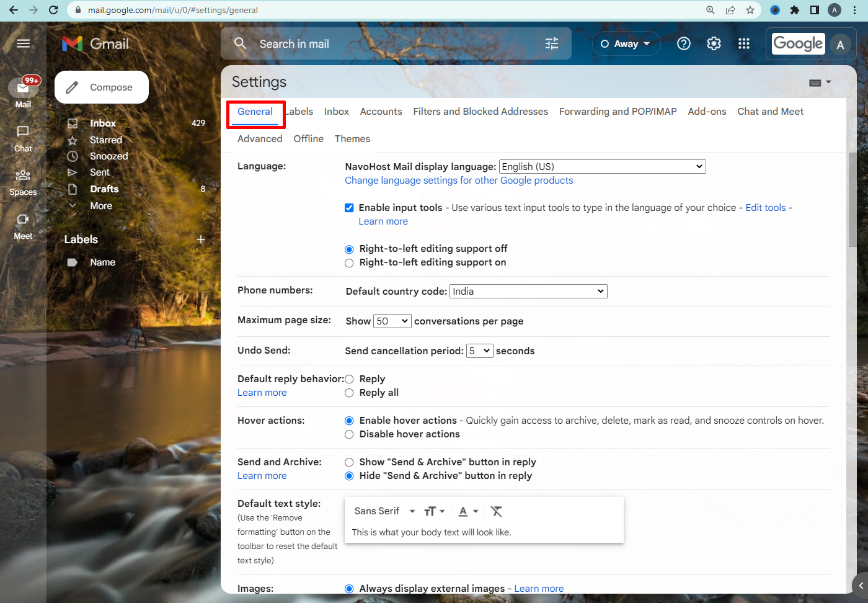Open the Themes settings tab

(x=352, y=139)
